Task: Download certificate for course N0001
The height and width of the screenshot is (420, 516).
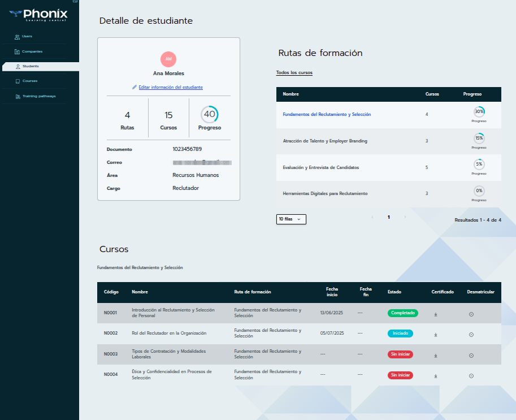Action: (x=436, y=314)
